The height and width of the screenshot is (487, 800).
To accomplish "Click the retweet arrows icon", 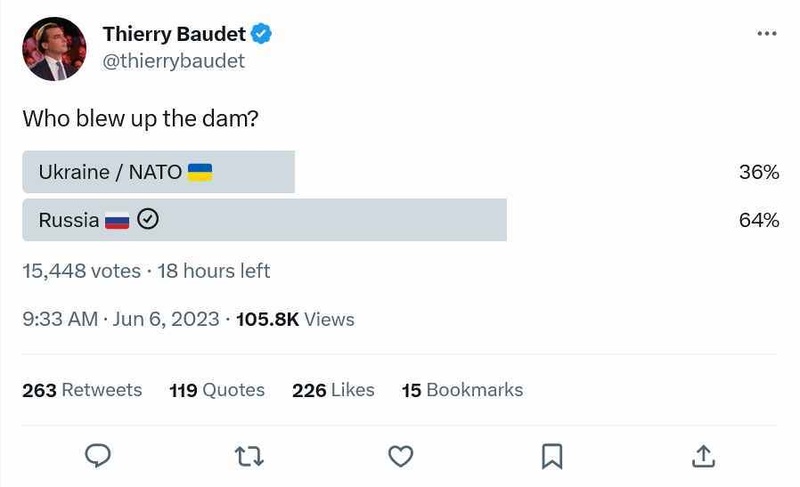I will tap(249, 456).
